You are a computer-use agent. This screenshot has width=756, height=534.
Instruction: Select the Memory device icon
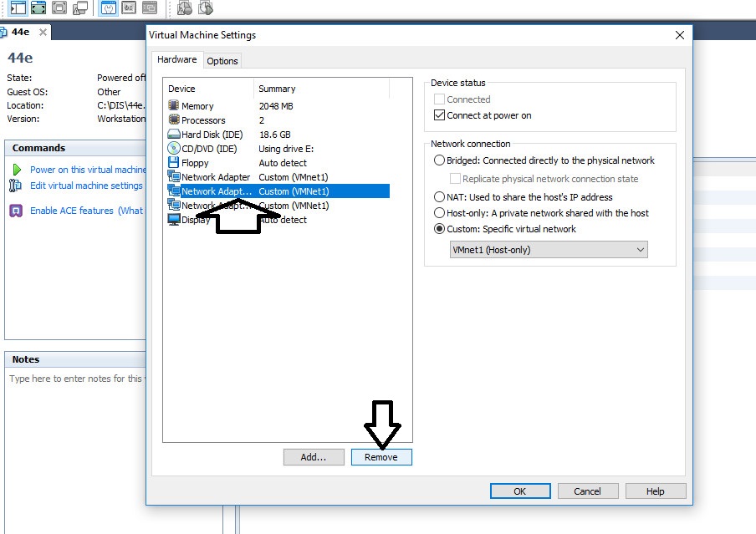(174, 106)
